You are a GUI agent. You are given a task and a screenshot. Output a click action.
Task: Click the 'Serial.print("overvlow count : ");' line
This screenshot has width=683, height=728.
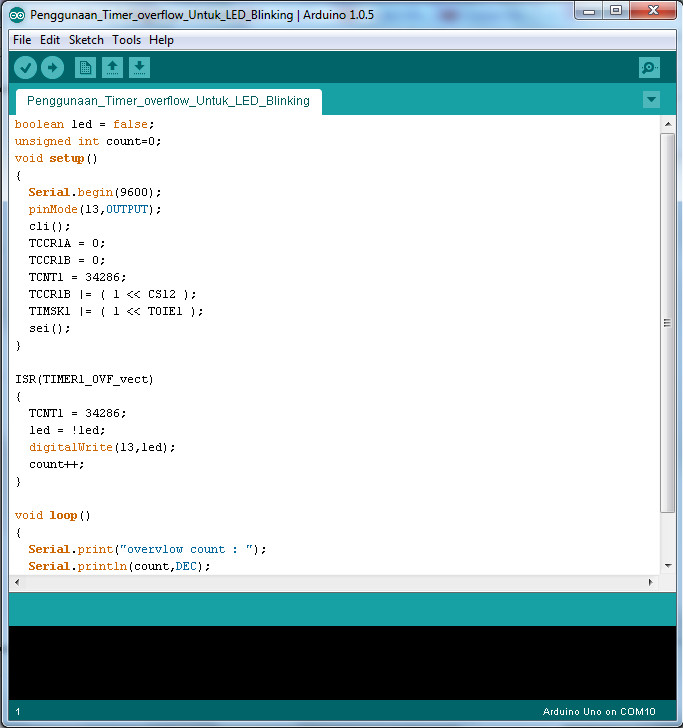pos(147,549)
